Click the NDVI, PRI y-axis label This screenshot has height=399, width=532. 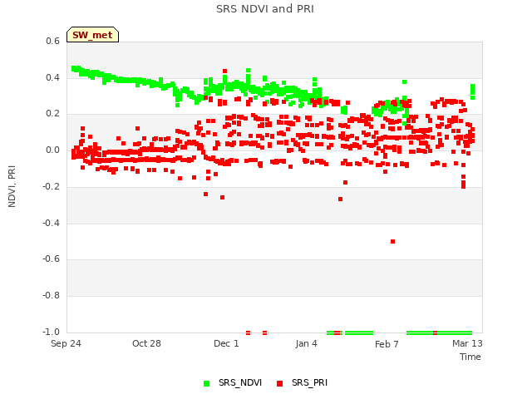pyautogui.click(x=12, y=186)
